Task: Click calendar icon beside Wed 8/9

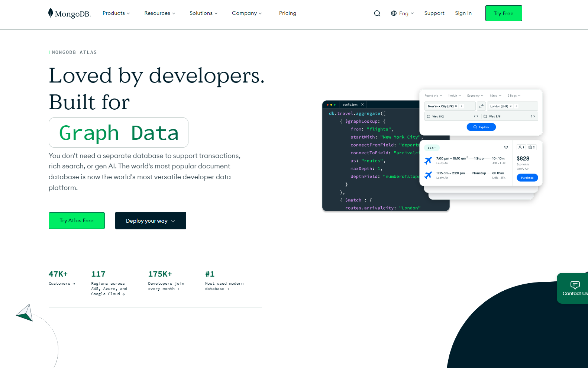Action: click(485, 116)
